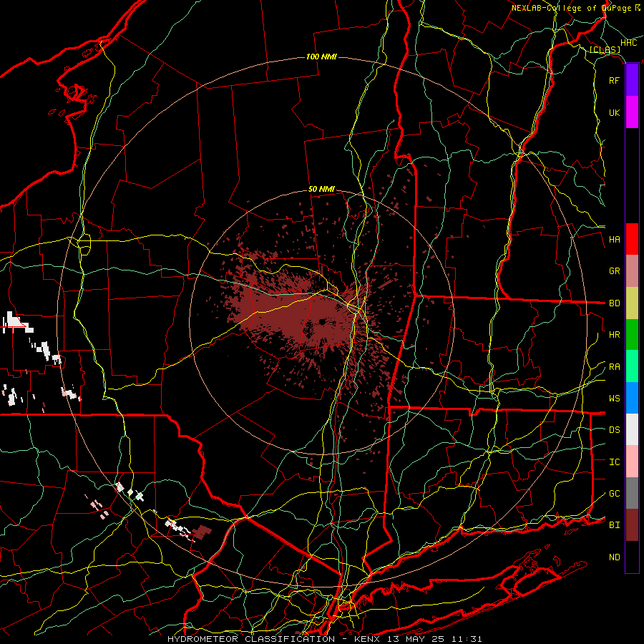The width and height of the screenshot is (644, 644).
Task: Pick the RA rain color swatch
Action: coord(632,366)
